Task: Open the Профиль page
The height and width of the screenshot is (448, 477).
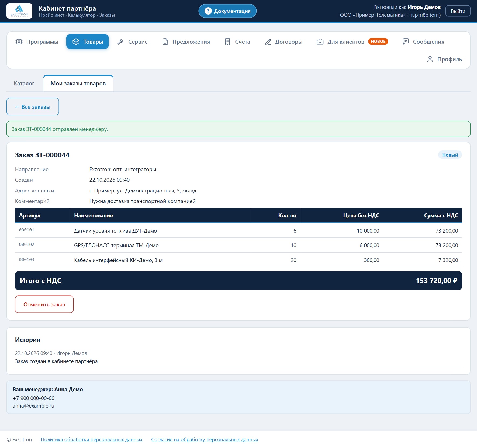Action: [444, 59]
